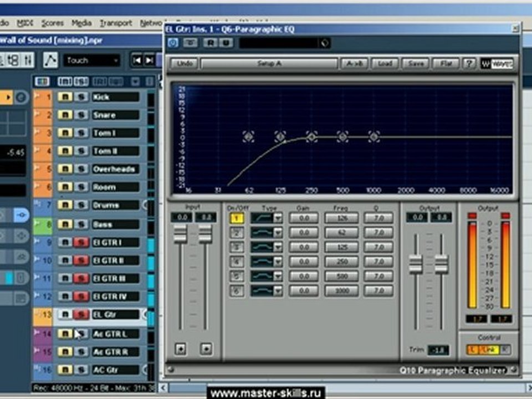Image resolution: width=532 pixels, height=399 pixels.
Task: Open the filter type dropdown for band 1
Action: coord(278,218)
